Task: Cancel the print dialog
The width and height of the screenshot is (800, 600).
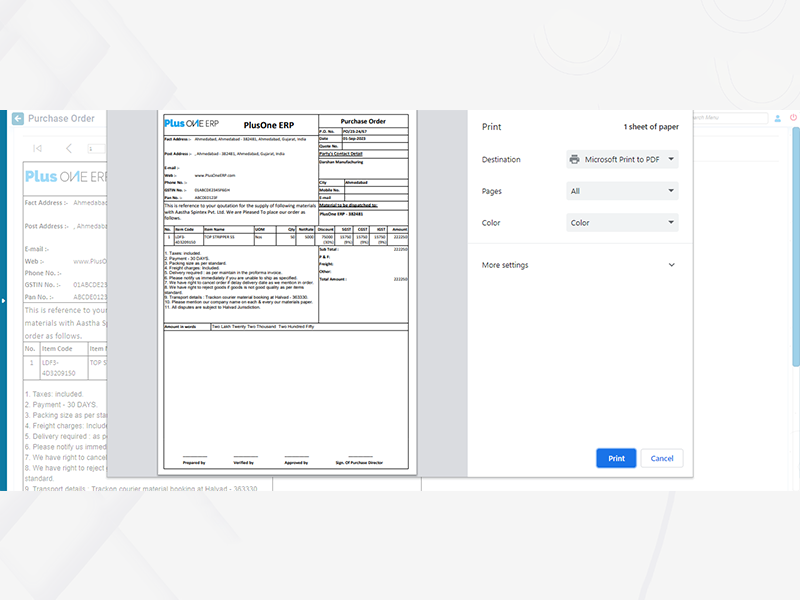Action: tap(662, 458)
